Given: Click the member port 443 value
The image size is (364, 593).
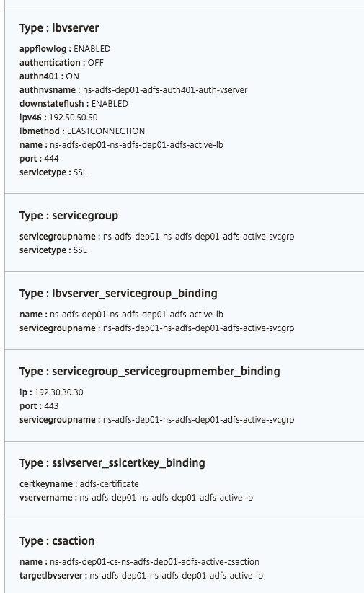Looking at the screenshot, I should pos(51,406).
